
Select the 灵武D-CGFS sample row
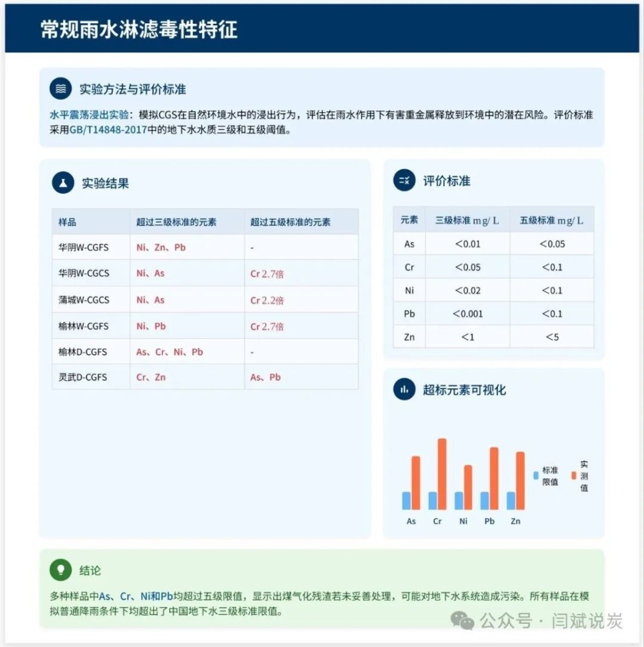pyautogui.click(x=82, y=377)
